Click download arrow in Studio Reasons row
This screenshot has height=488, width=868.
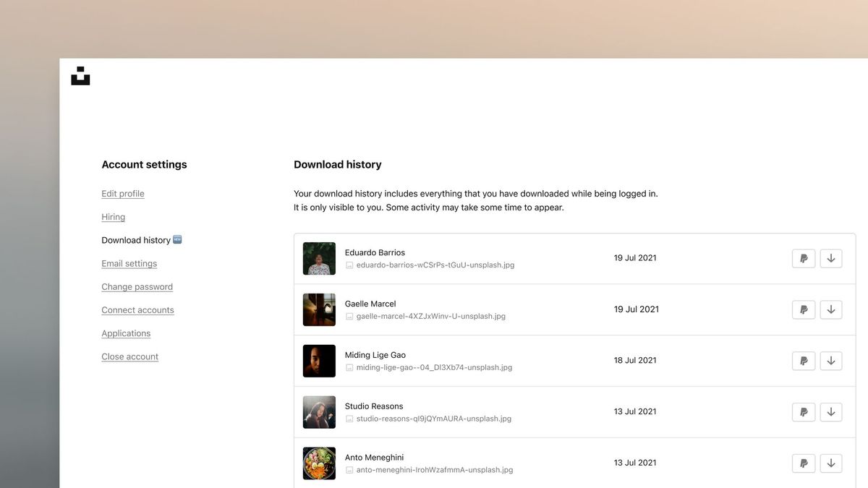[831, 412]
